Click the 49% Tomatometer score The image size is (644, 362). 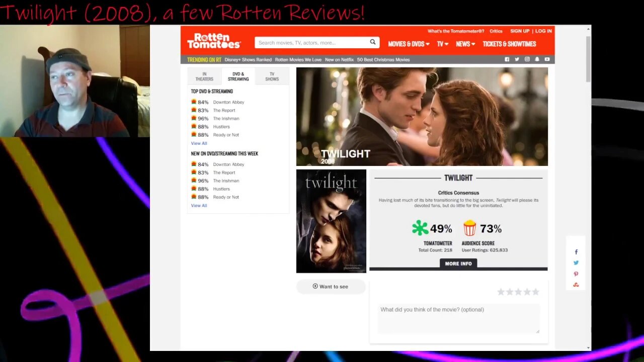441,229
